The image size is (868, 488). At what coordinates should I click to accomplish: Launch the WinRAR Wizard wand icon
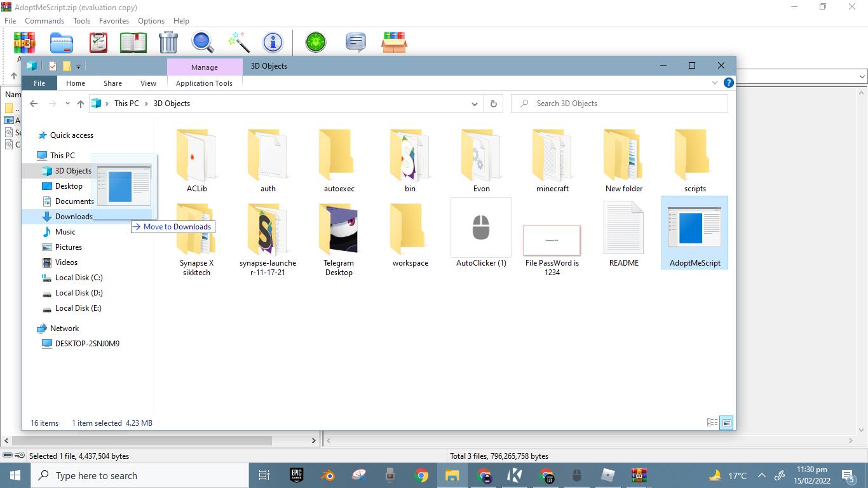[239, 43]
